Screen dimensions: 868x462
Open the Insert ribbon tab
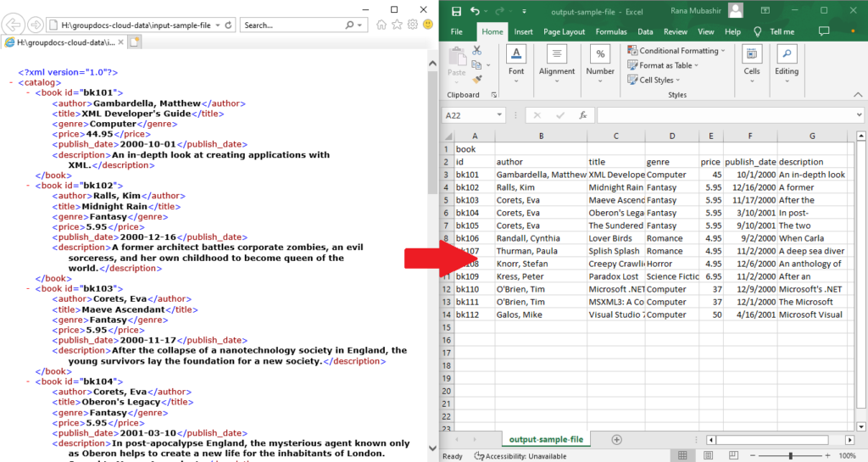tap(523, 31)
